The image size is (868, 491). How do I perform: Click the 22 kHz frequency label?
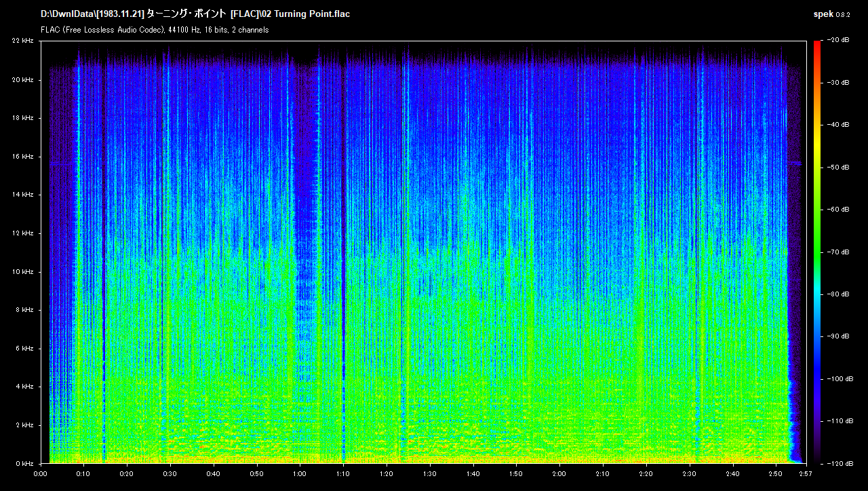(x=22, y=41)
